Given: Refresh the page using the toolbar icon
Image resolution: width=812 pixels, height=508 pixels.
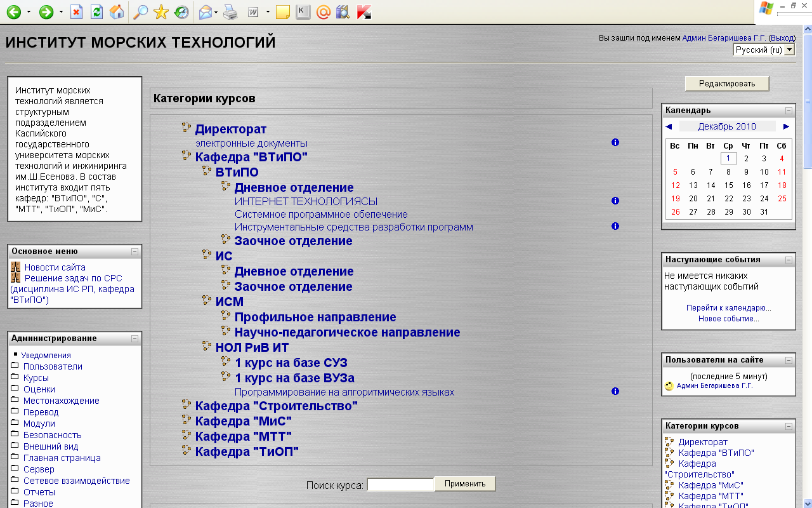Looking at the screenshot, I should (x=96, y=11).
